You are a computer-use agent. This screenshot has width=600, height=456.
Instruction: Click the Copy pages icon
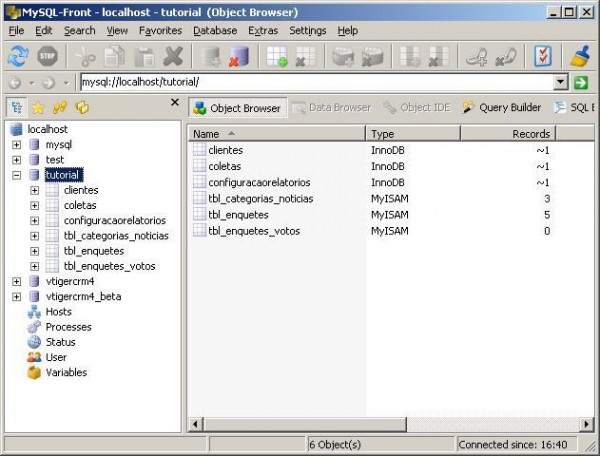click(115, 56)
